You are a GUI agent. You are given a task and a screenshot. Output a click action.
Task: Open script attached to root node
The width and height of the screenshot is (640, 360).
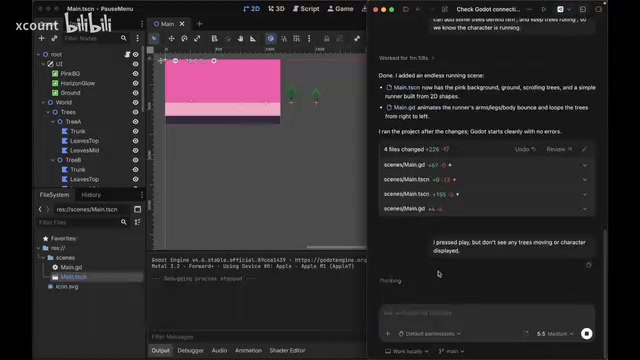[127, 54]
